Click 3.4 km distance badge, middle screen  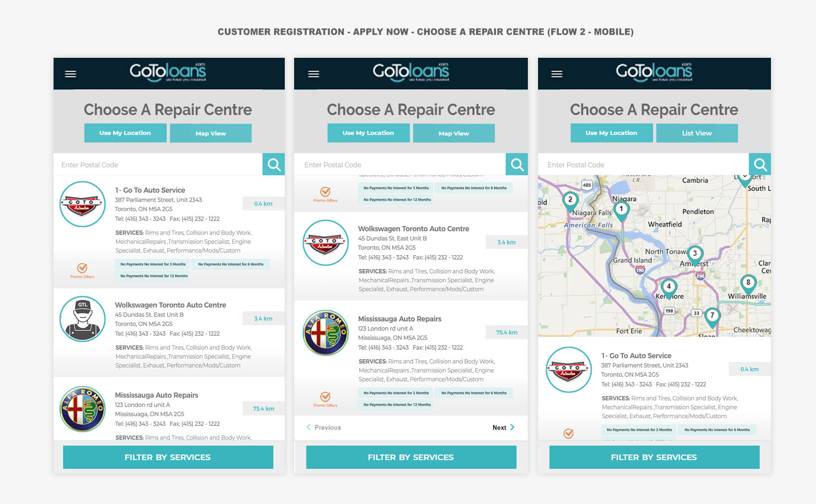pos(507,242)
